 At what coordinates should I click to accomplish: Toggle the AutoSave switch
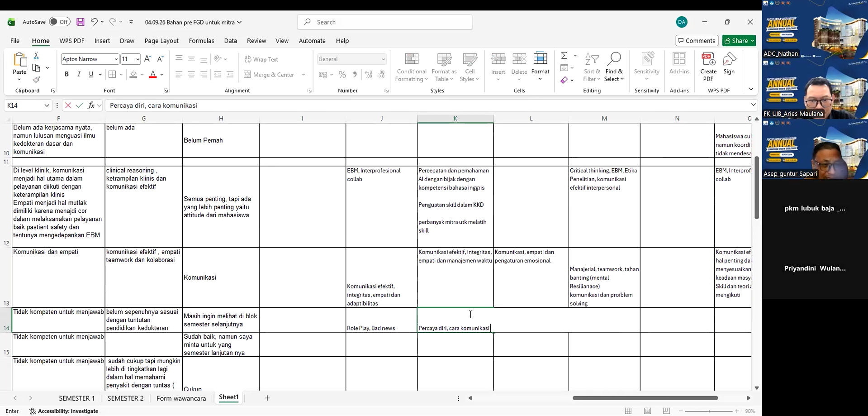(x=60, y=22)
